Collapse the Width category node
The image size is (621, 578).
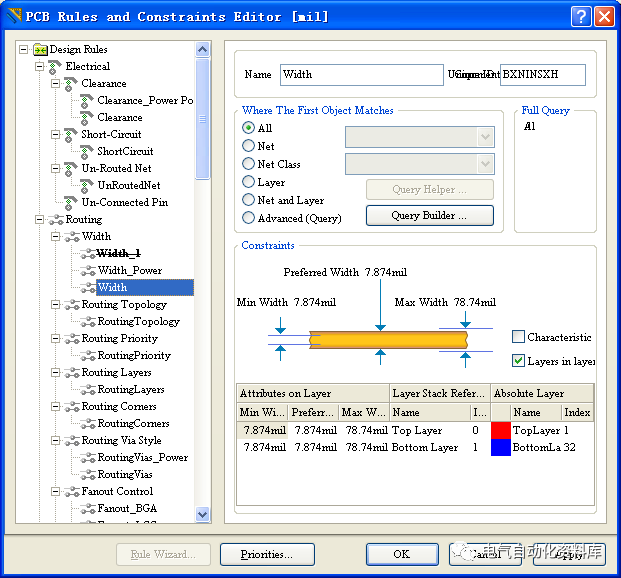[x=55, y=237]
